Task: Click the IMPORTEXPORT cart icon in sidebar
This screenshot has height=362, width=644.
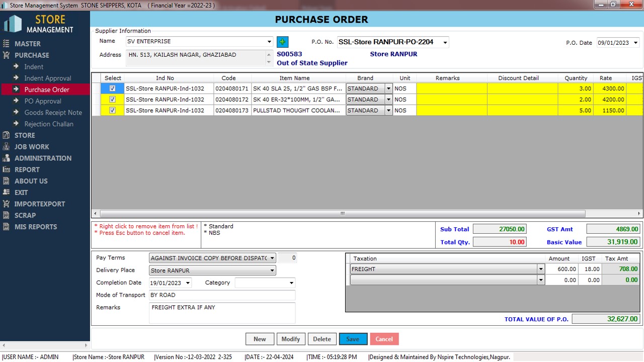Action: 6,204
